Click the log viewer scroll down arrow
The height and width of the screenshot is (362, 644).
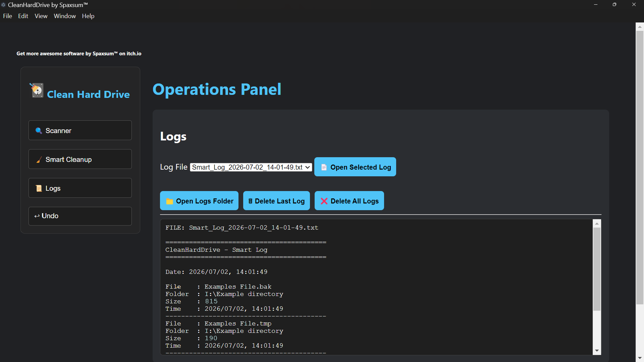point(597,351)
